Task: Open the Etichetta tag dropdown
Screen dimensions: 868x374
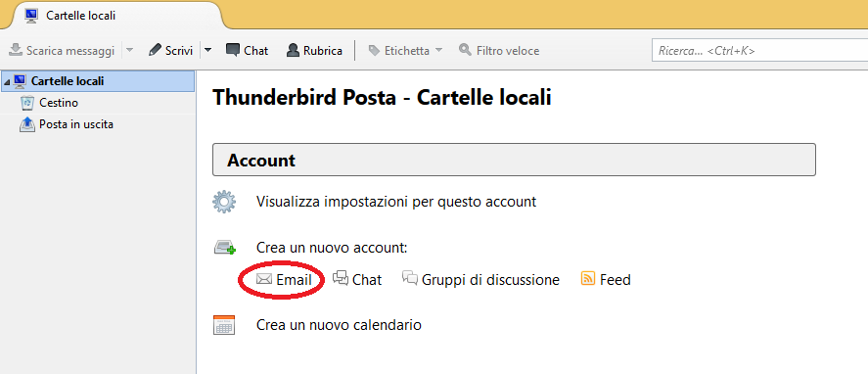Action: coord(405,51)
